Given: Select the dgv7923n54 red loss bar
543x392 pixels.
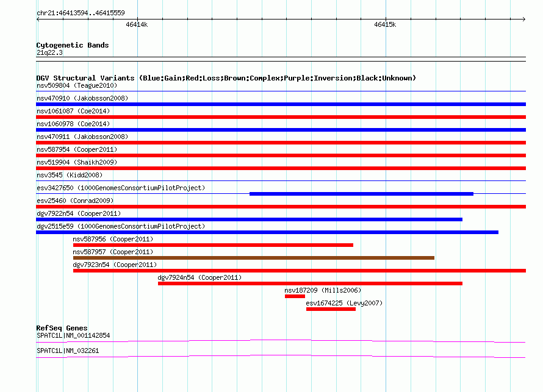Looking at the screenshot, I should (x=300, y=271).
